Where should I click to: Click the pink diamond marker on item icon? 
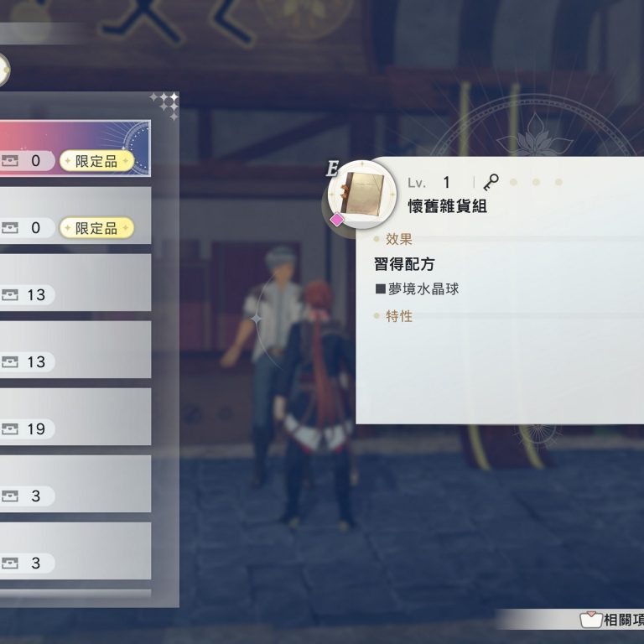(337, 220)
